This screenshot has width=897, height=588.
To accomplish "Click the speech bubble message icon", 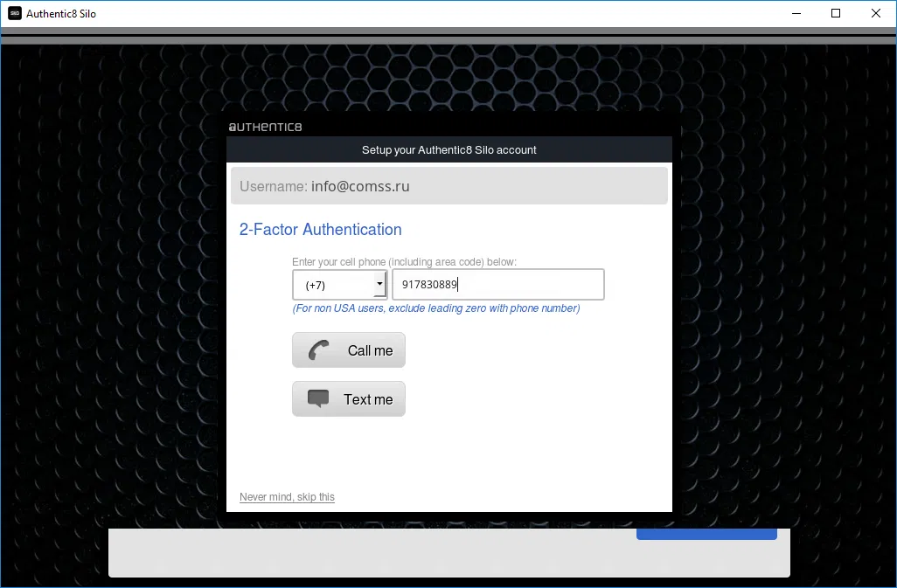I will 318,399.
